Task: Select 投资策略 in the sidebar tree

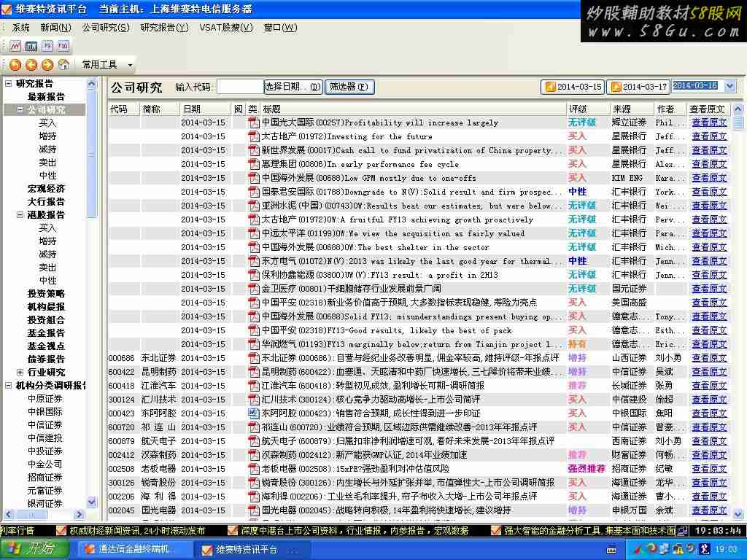Action: click(x=46, y=294)
